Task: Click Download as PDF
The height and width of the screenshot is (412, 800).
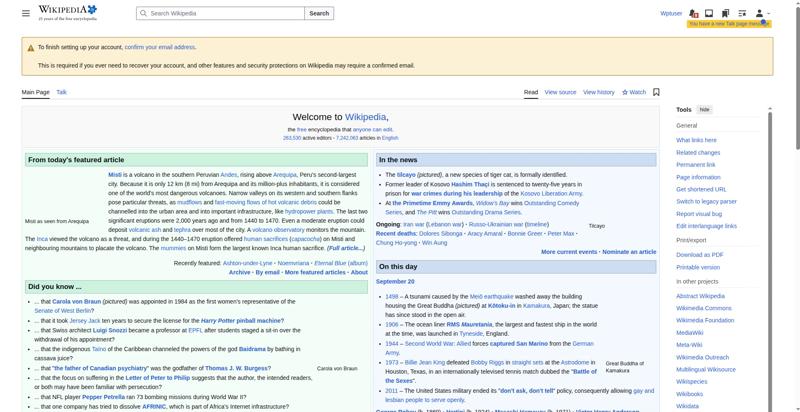Action: tap(699, 254)
